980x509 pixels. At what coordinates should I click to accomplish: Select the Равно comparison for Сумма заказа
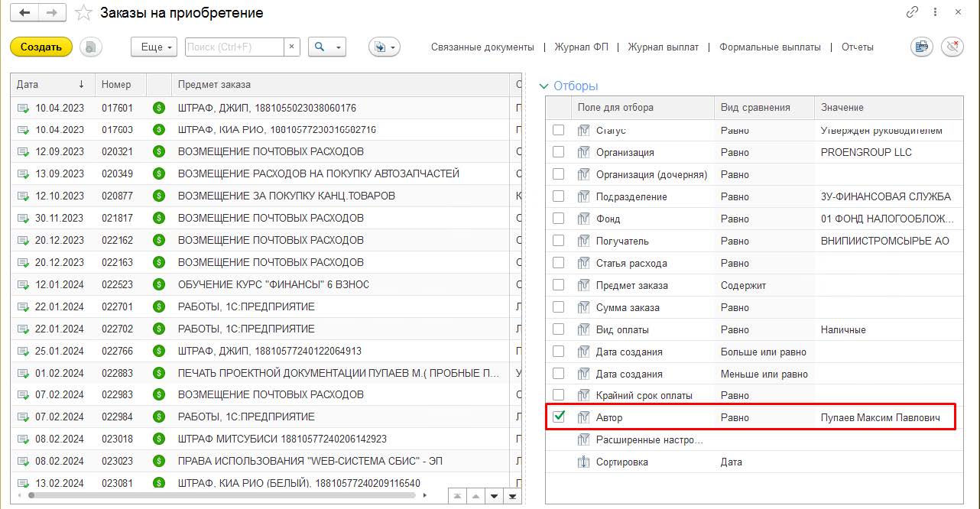(735, 307)
